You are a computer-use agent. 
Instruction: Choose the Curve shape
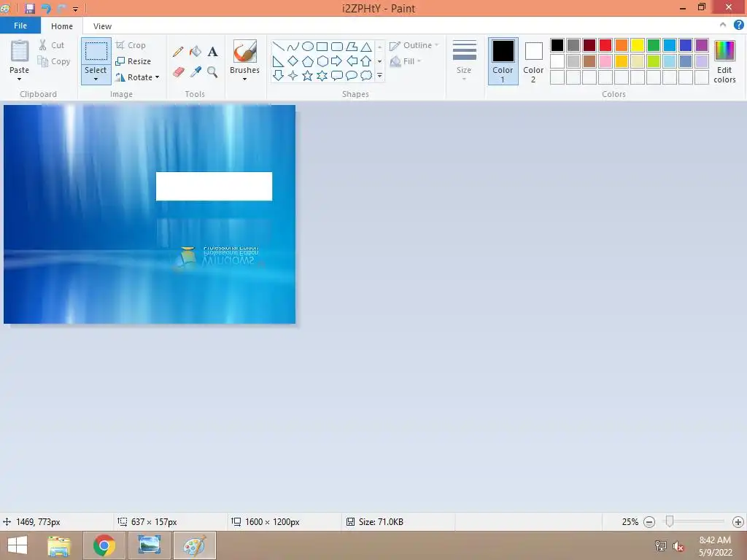click(x=293, y=46)
